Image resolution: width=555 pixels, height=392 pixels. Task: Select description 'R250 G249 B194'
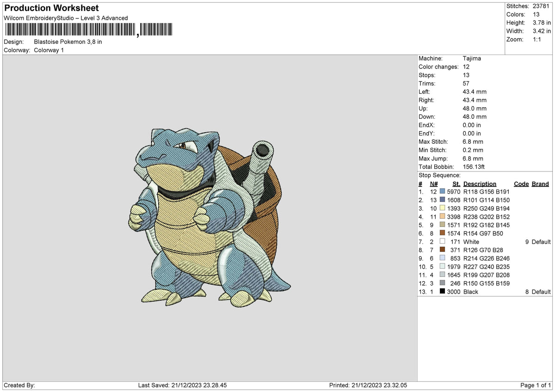pos(487,208)
